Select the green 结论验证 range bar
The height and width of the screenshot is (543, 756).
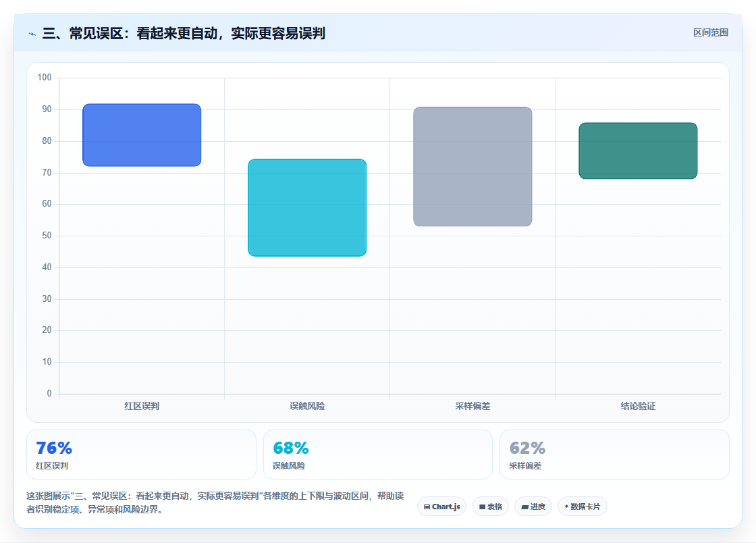coord(638,151)
